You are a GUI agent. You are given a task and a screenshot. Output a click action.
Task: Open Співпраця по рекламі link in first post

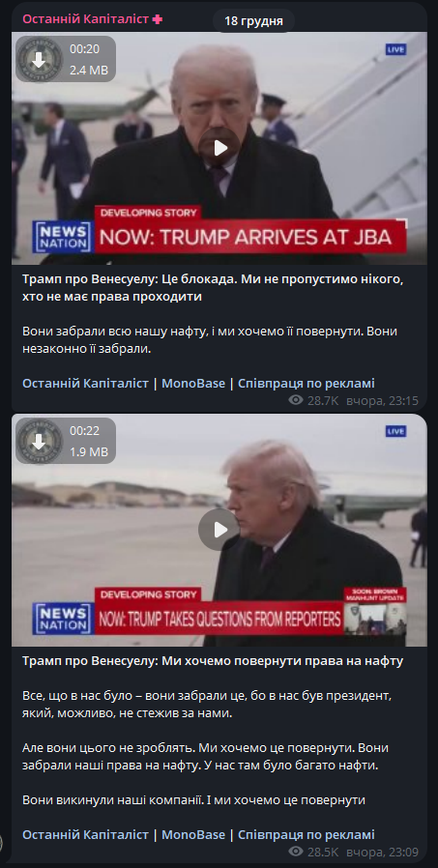[x=307, y=383]
